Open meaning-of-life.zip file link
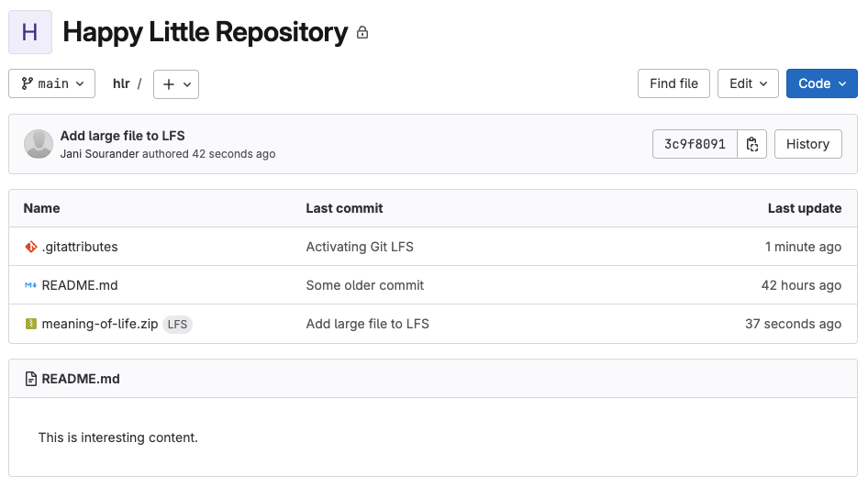 [99, 324]
